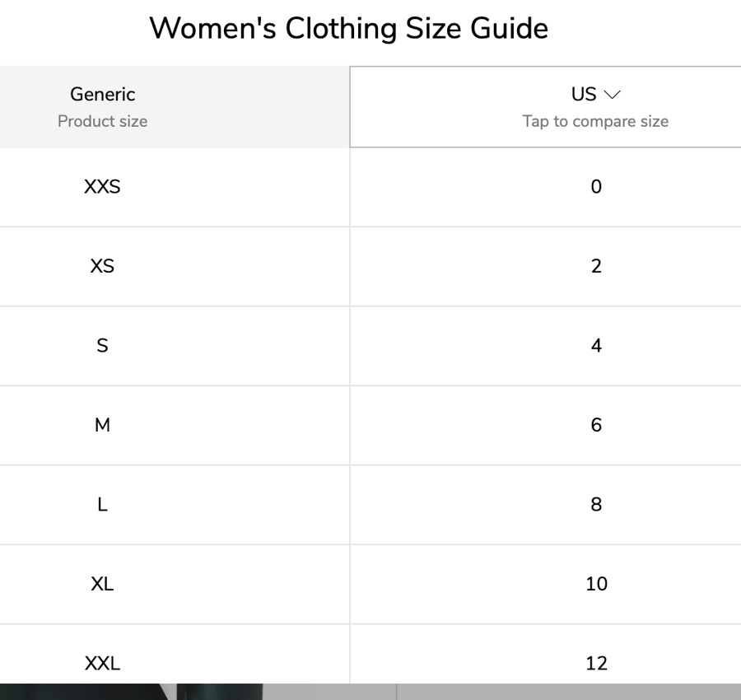Click the product image strip at bottom
This screenshot has width=741, height=700.
point(370,692)
